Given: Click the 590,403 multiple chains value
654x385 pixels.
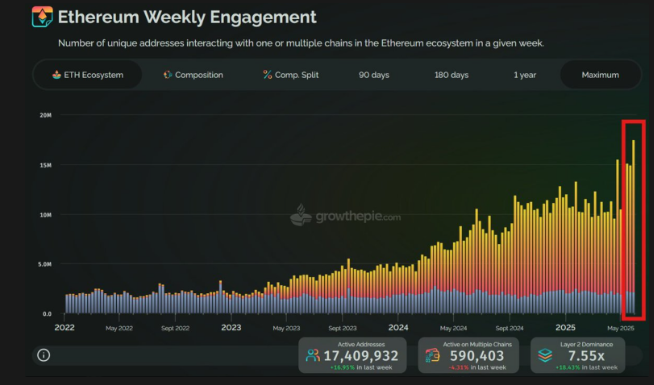Looking at the screenshot, I should click(x=477, y=356).
